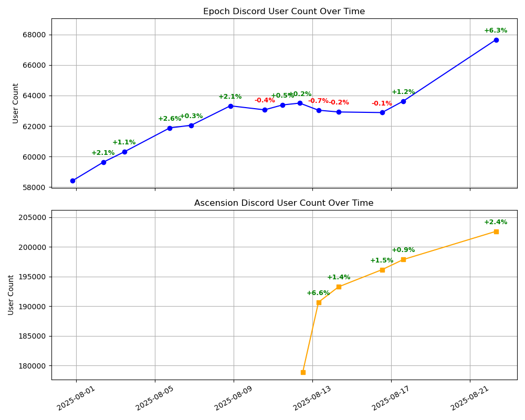Click the red -0.4% annotation

(265, 100)
